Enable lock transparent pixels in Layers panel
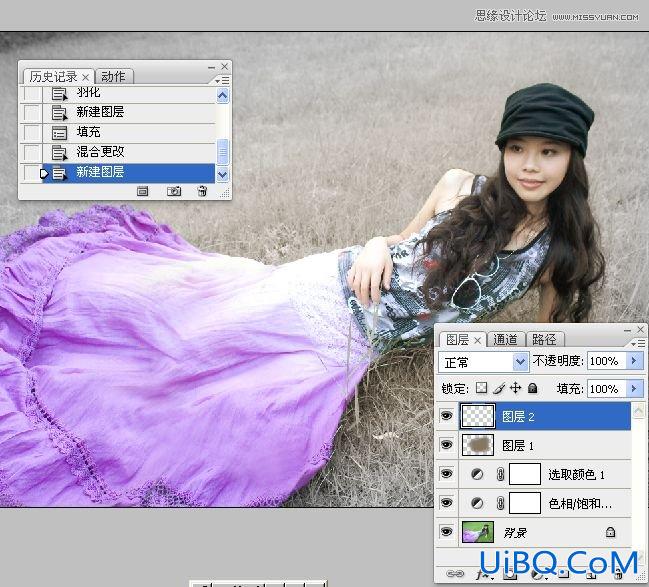This screenshot has width=649, height=587. [x=481, y=388]
